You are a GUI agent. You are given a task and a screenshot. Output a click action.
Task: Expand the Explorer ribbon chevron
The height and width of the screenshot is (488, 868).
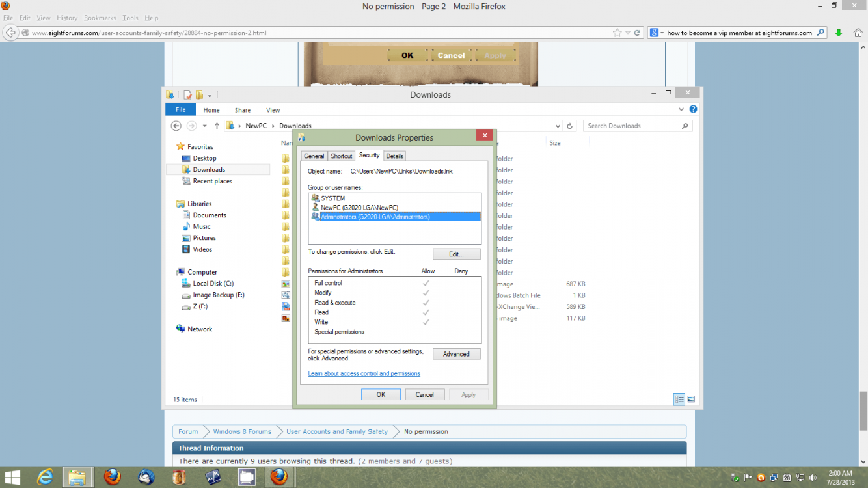click(681, 109)
